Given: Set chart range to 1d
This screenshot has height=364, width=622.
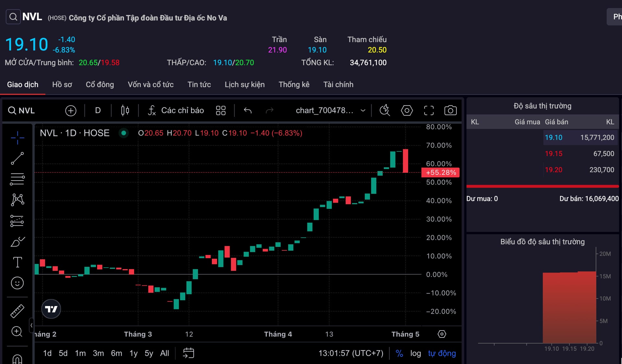Looking at the screenshot, I should tap(47, 353).
